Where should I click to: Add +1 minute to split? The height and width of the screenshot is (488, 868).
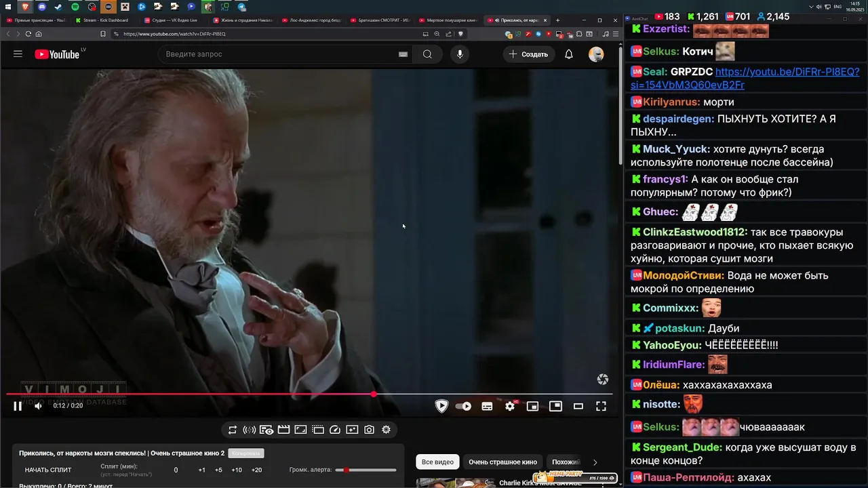click(201, 470)
